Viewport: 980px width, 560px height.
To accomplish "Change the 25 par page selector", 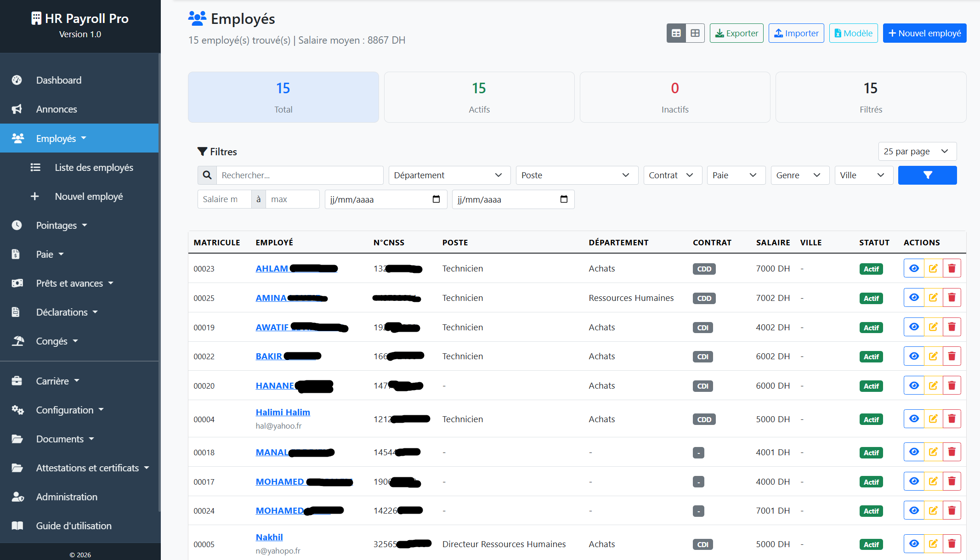I will (918, 151).
